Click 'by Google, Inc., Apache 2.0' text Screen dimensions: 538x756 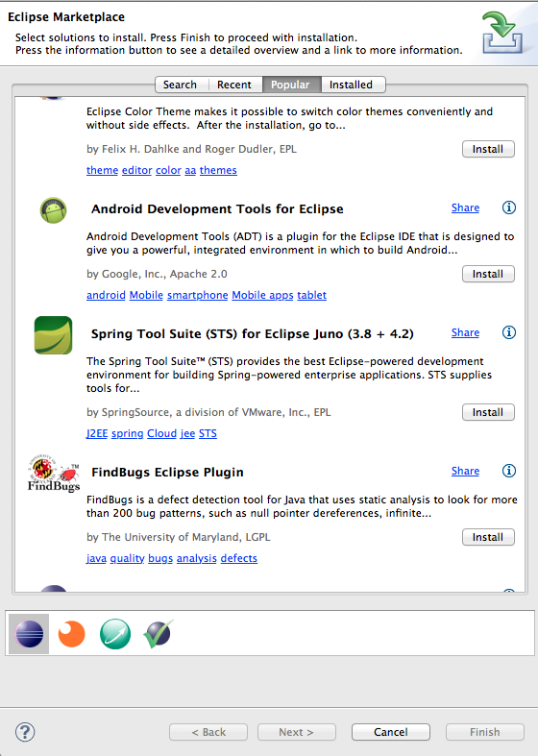157,274
